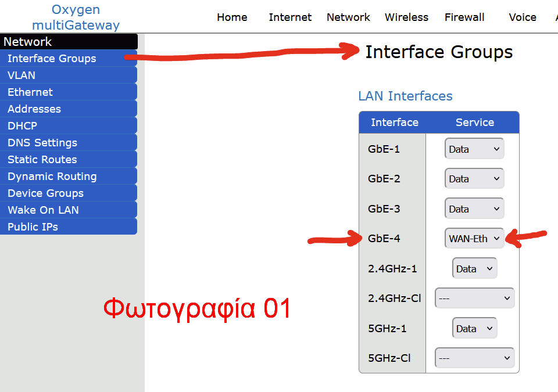Open Device Groups page
This screenshot has height=392, width=558.
coord(69,193)
